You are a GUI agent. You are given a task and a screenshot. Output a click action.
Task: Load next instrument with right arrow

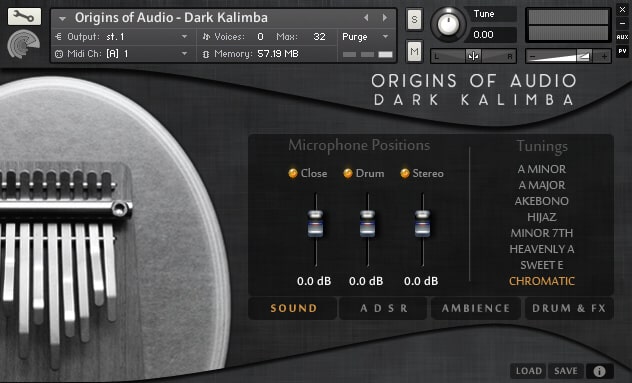coord(385,17)
